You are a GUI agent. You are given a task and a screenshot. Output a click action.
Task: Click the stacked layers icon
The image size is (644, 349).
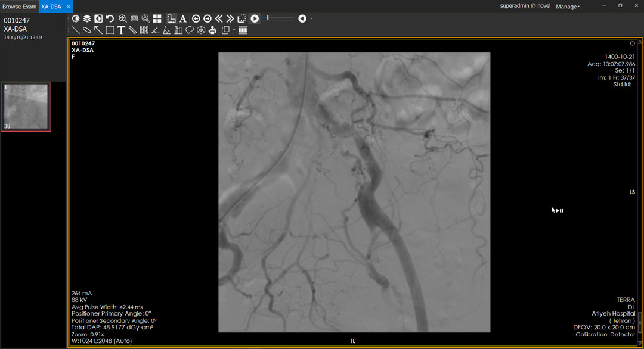tap(86, 18)
